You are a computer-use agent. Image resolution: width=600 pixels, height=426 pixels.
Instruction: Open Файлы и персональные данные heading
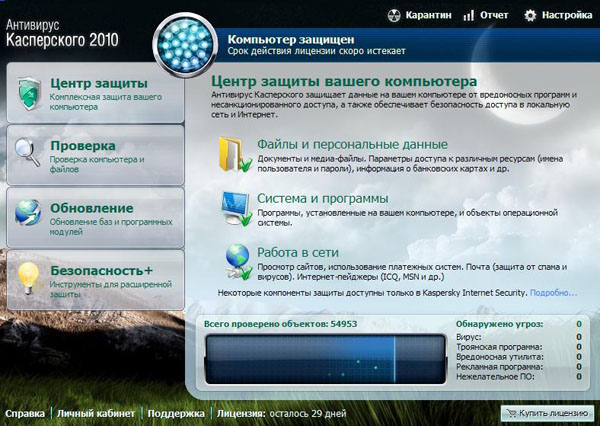[x=352, y=144]
